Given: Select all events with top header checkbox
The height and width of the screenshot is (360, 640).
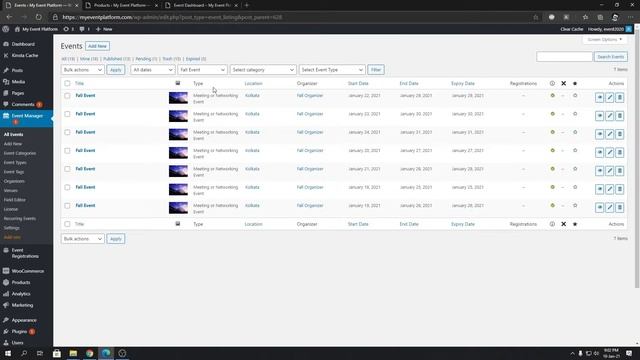Looking at the screenshot, I should [x=67, y=83].
